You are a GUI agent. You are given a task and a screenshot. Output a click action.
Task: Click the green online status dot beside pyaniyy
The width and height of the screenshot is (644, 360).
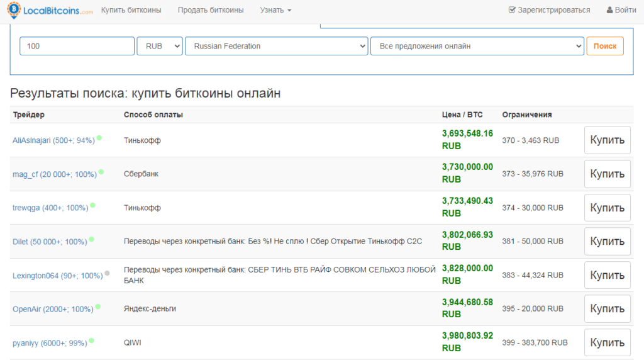pyautogui.click(x=92, y=340)
